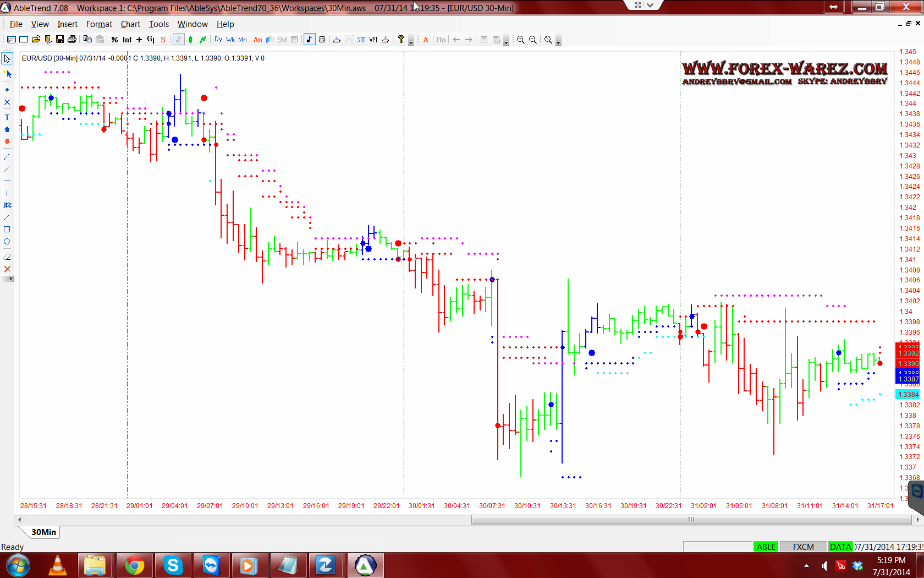Viewport: 924px width, 578px height.
Task: Toggle the sound alert note button
Action: 309,40
